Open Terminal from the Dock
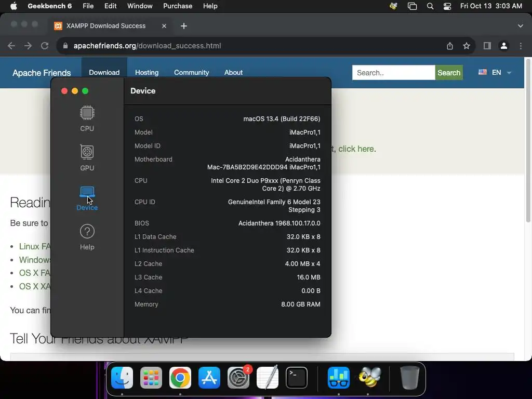 [297, 378]
